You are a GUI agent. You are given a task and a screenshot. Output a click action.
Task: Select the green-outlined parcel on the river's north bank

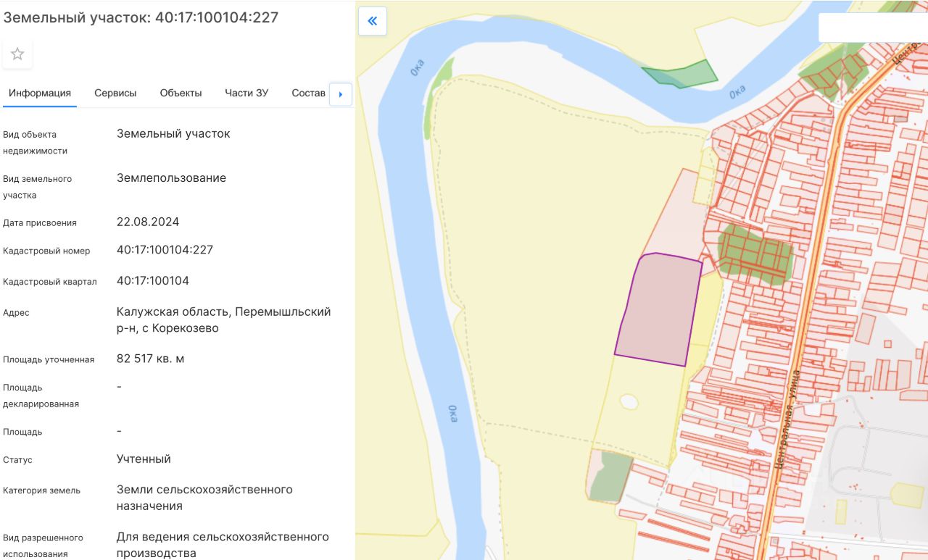[681, 74]
